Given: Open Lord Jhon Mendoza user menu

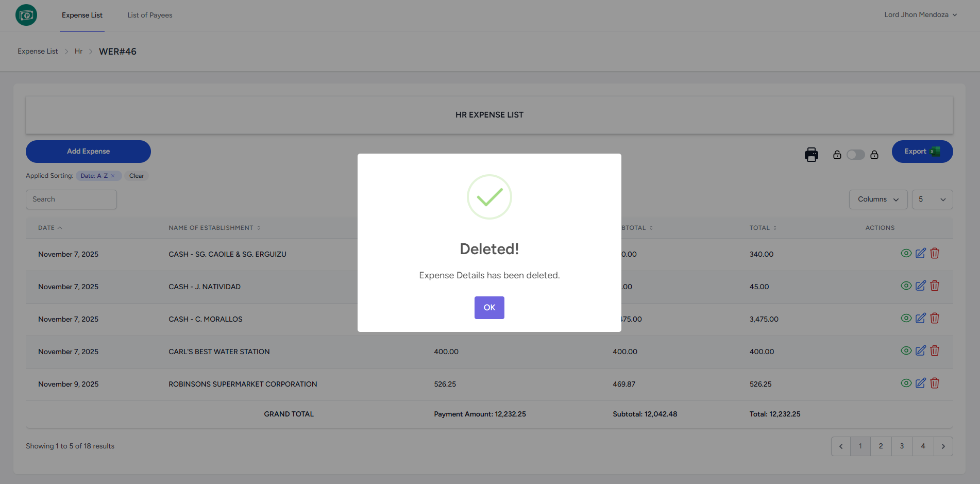Looking at the screenshot, I should [921, 15].
